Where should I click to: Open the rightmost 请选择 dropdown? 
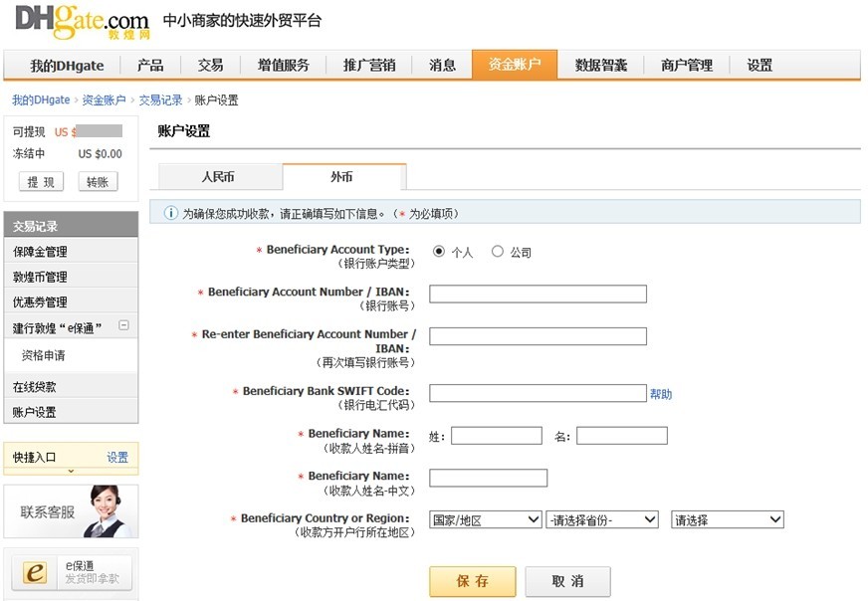[728, 519]
